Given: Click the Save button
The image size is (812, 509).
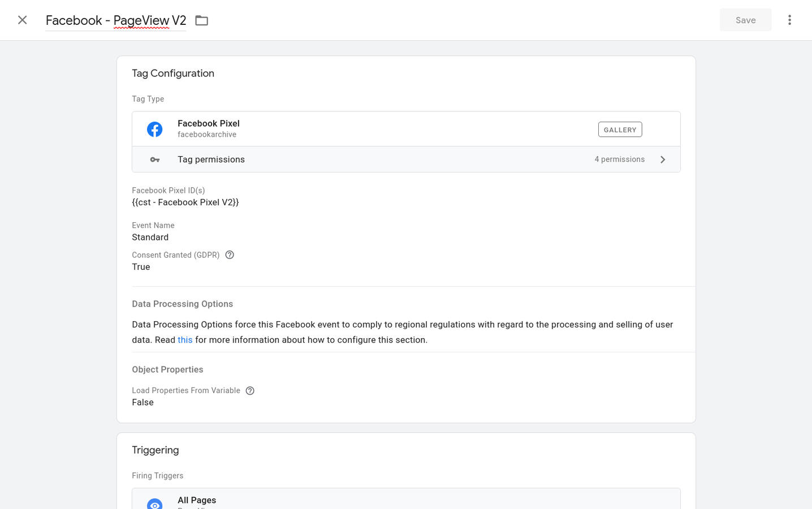Looking at the screenshot, I should click(x=745, y=20).
